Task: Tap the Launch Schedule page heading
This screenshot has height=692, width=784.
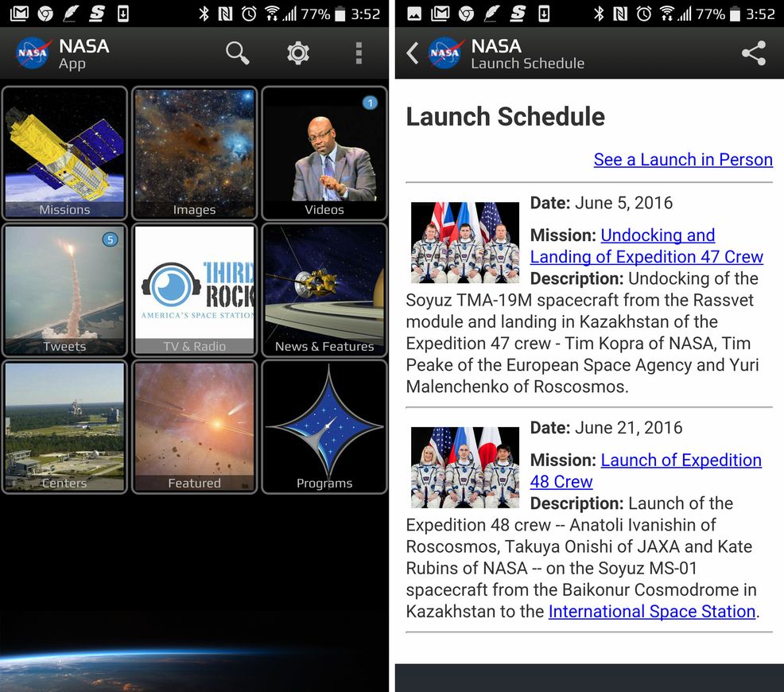Action: 505,116
